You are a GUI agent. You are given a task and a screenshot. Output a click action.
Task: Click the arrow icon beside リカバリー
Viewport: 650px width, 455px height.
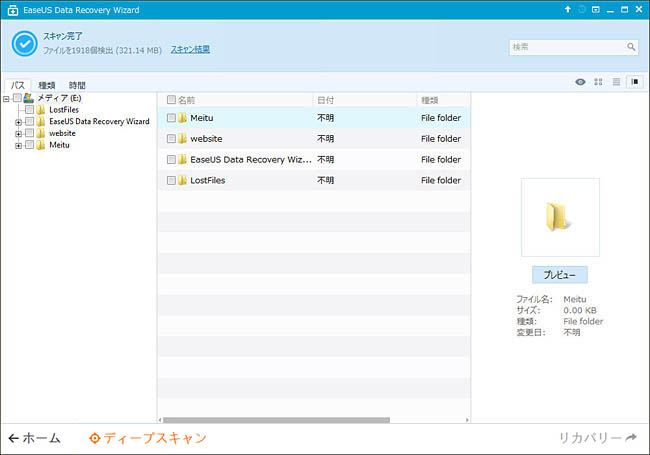pos(631,437)
